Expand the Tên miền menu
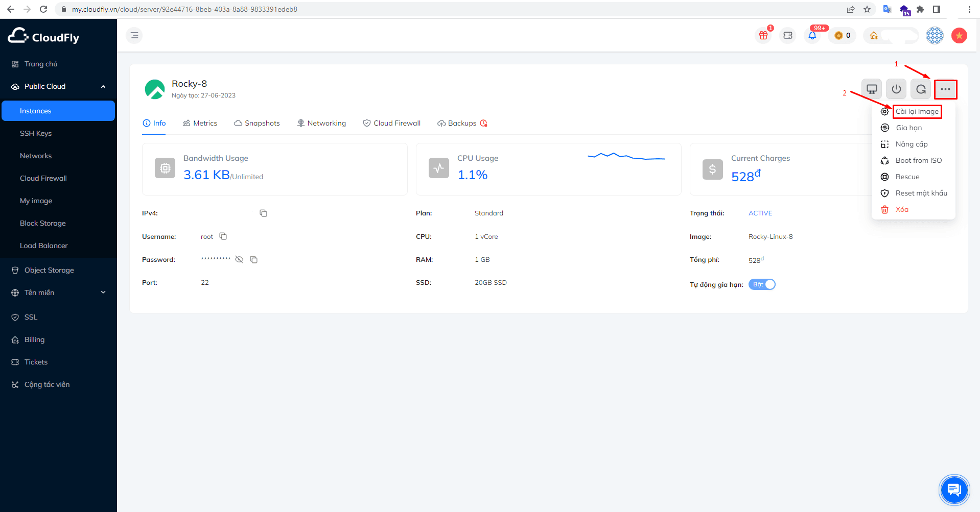The image size is (980, 512). (103, 292)
